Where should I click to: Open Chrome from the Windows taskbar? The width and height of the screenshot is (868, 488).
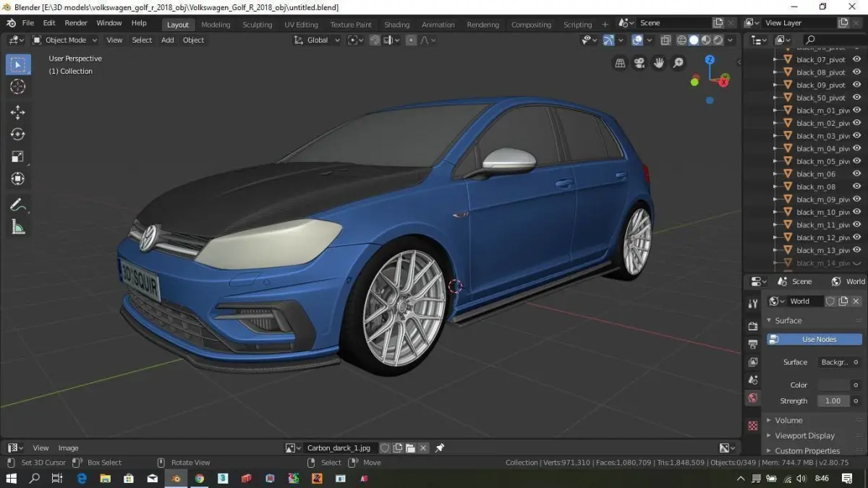coord(199,479)
